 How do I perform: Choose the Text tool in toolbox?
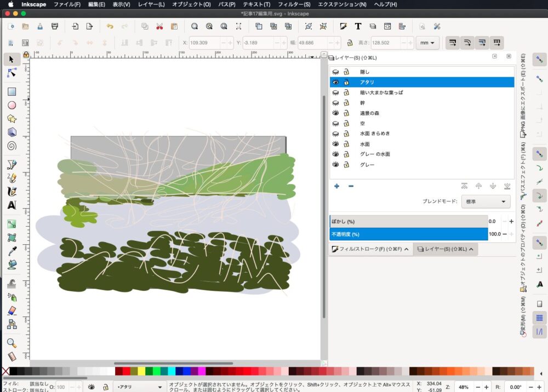point(12,205)
